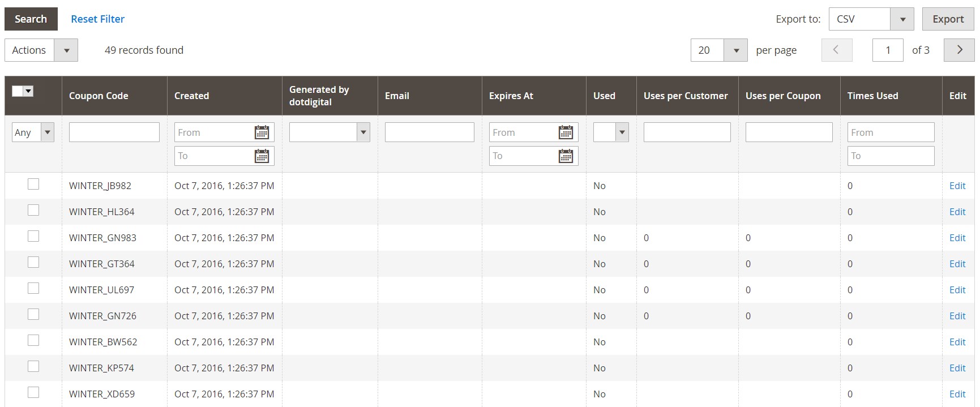
Task: Click coupon code text WINTER_GN983
Action: click(x=102, y=238)
